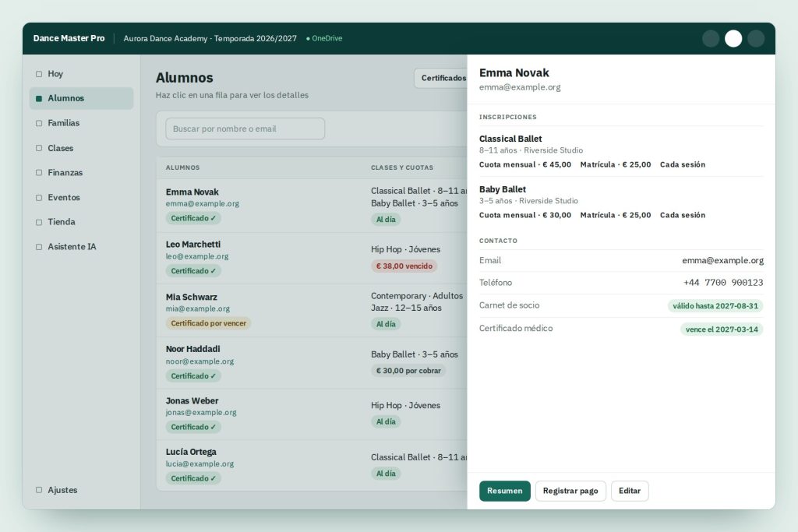Image resolution: width=798 pixels, height=532 pixels.
Task: Click leo@example.org email in list
Action: pos(197,256)
